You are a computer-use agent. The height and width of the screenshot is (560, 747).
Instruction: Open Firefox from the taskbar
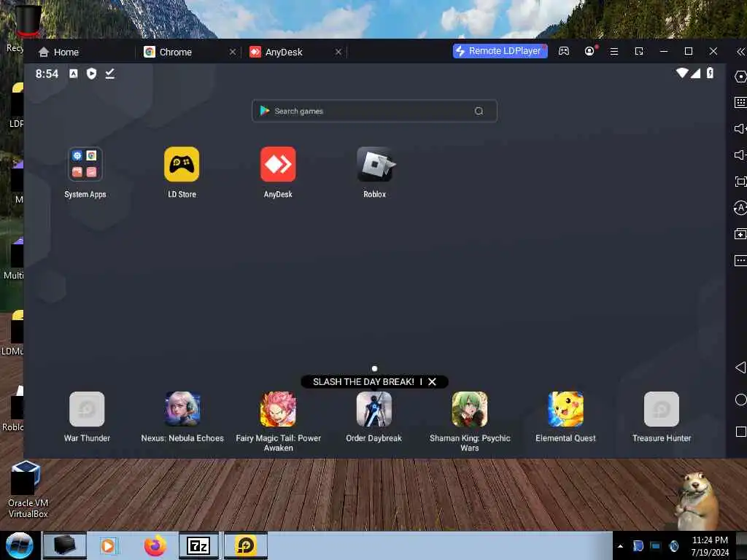155,545
